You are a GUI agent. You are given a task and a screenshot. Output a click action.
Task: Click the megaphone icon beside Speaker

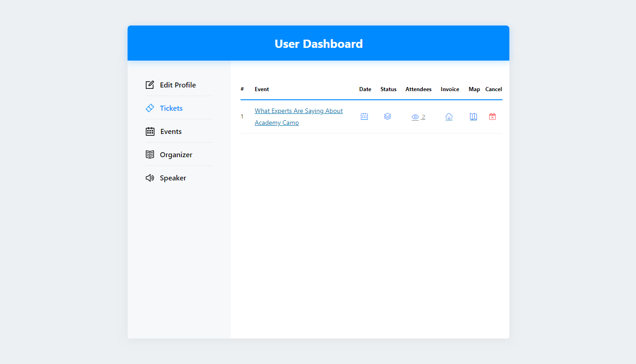(x=150, y=178)
